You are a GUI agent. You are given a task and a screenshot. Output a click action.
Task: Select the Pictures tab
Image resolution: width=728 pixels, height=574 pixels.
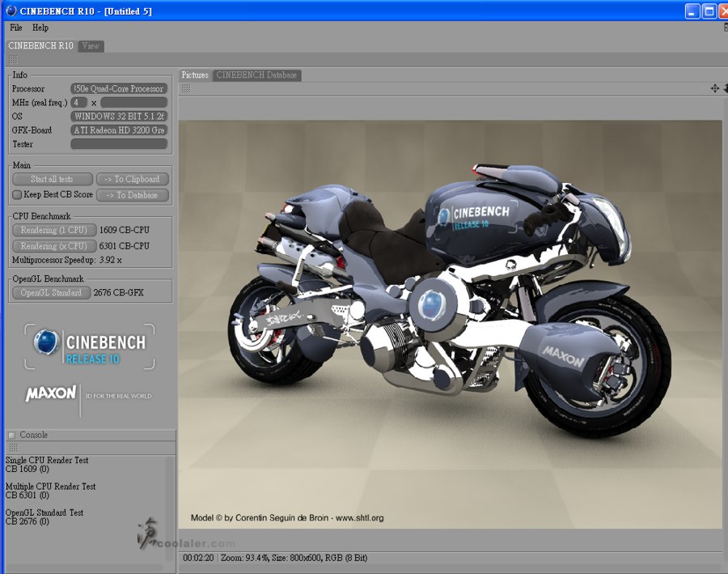click(195, 74)
